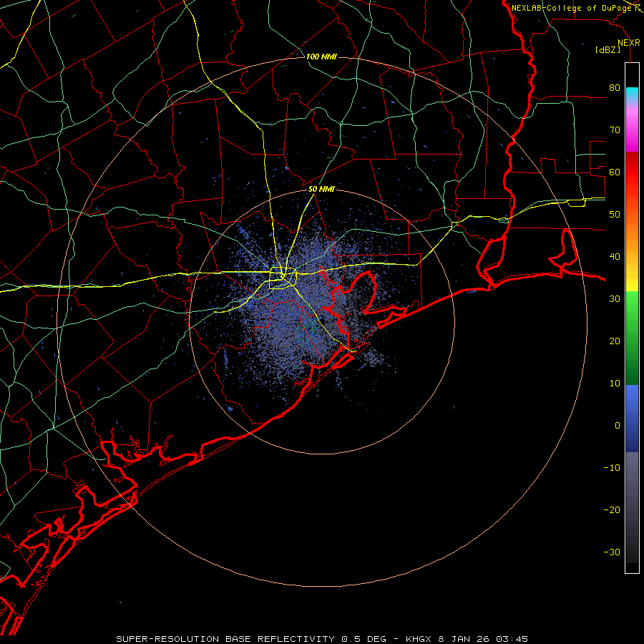The image size is (644, 644).
Task: Click the [dBZ] unit label
Action: click(608, 50)
